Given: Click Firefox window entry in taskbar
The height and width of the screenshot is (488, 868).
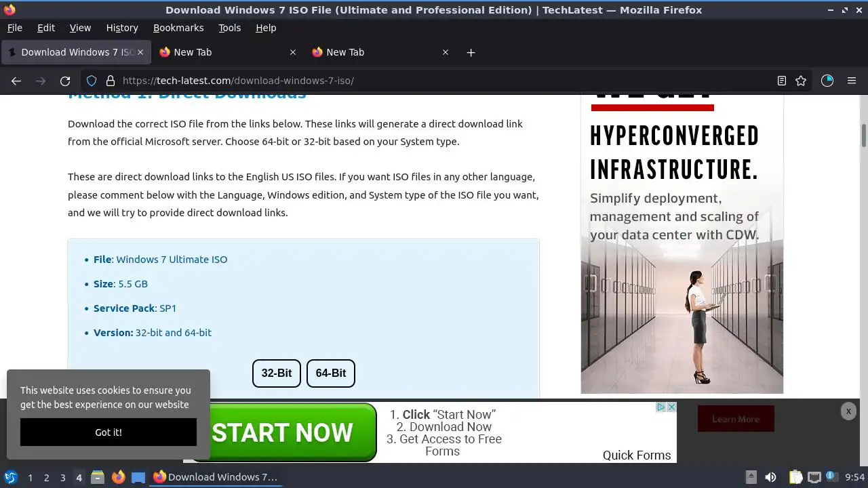Looking at the screenshot, I should click(x=216, y=477).
